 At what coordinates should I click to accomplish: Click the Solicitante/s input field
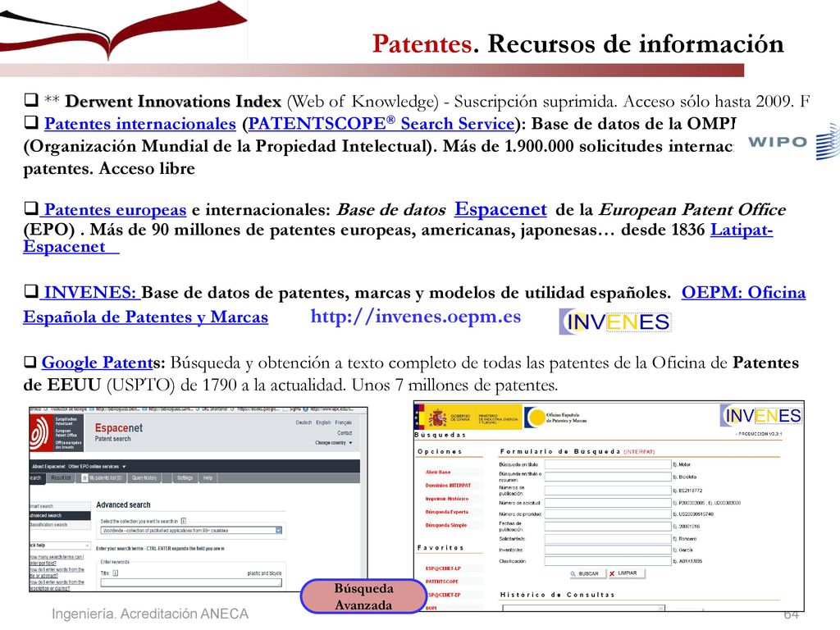tap(608, 538)
